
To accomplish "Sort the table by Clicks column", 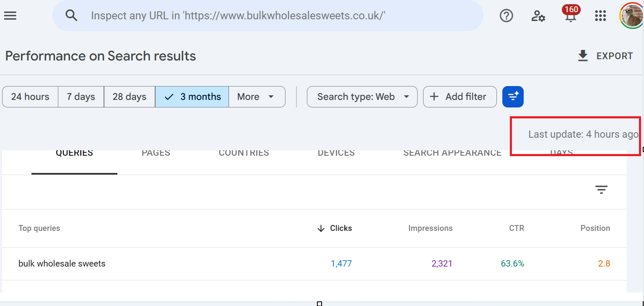I will 340,228.
